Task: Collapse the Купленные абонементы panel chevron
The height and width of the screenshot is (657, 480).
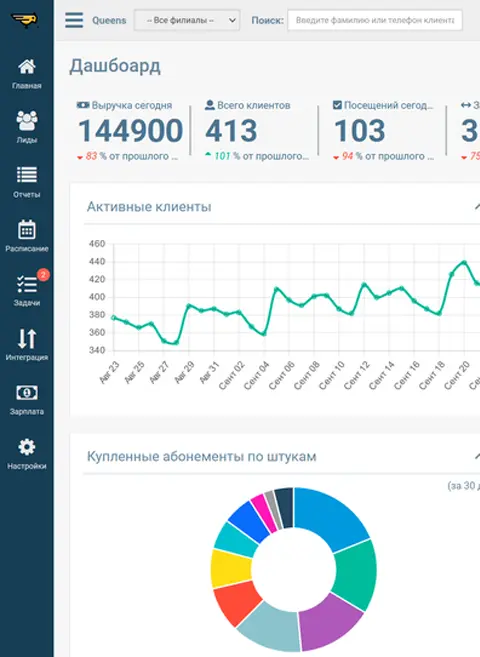Action: point(477,456)
